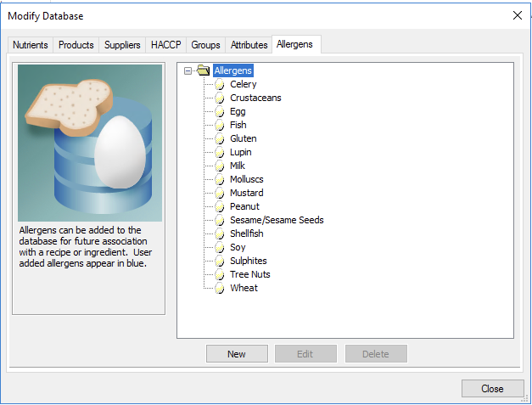This screenshot has width=532, height=405.
Task: Click the disabled Edit button
Action: click(305, 354)
